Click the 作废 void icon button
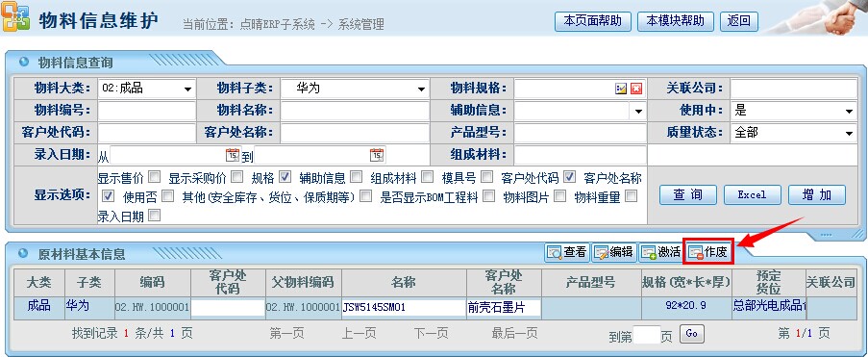The width and height of the screenshot is (868, 357). (x=708, y=252)
